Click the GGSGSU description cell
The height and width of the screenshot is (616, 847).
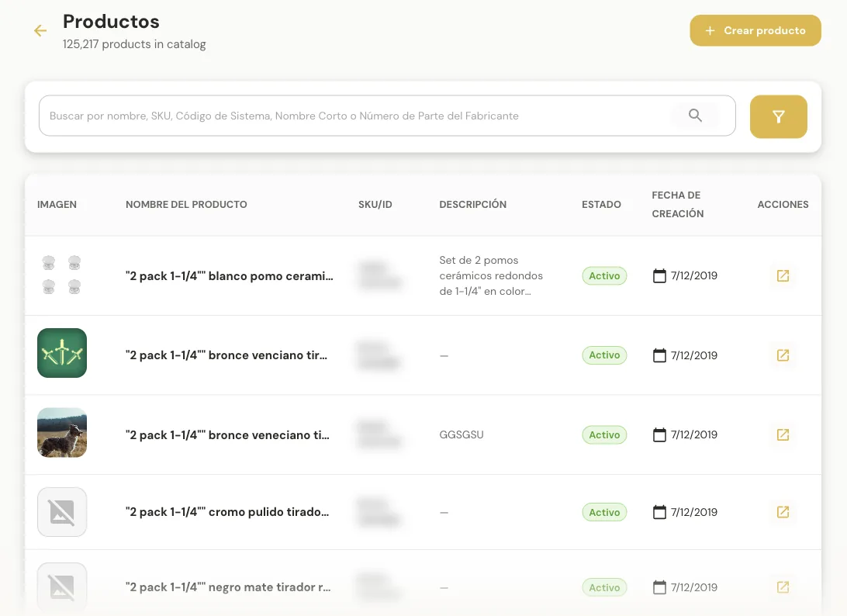[462, 434]
